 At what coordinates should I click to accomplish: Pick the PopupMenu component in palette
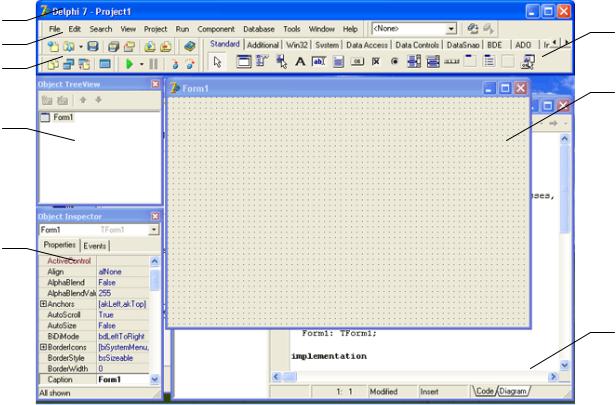(x=281, y=62)
